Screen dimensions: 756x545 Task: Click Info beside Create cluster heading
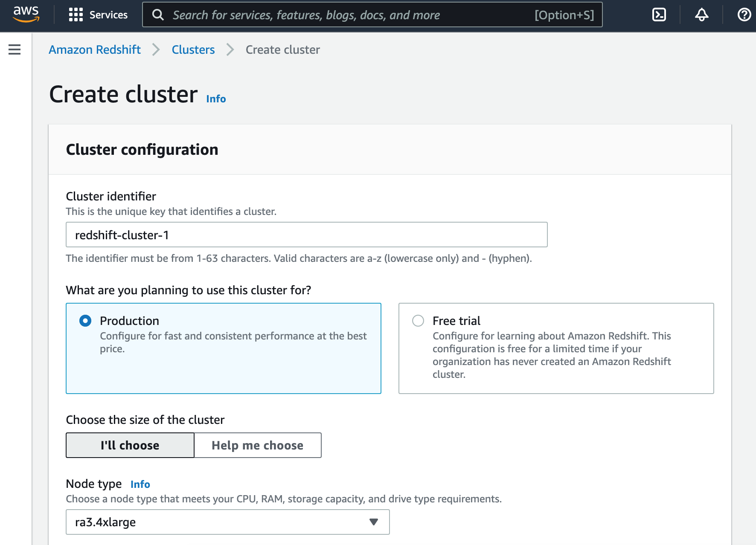pos(215,99)
